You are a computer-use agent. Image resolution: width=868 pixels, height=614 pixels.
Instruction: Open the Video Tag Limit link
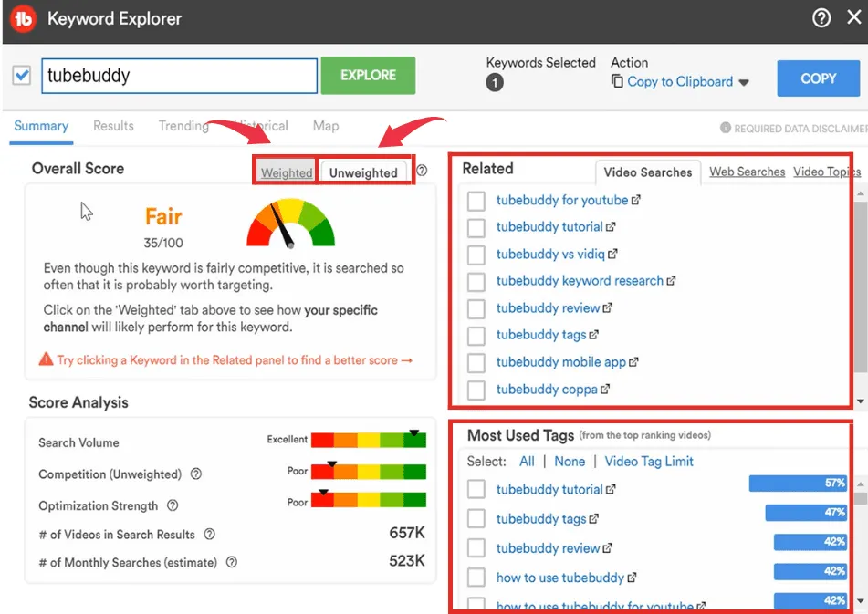[649, 462]
